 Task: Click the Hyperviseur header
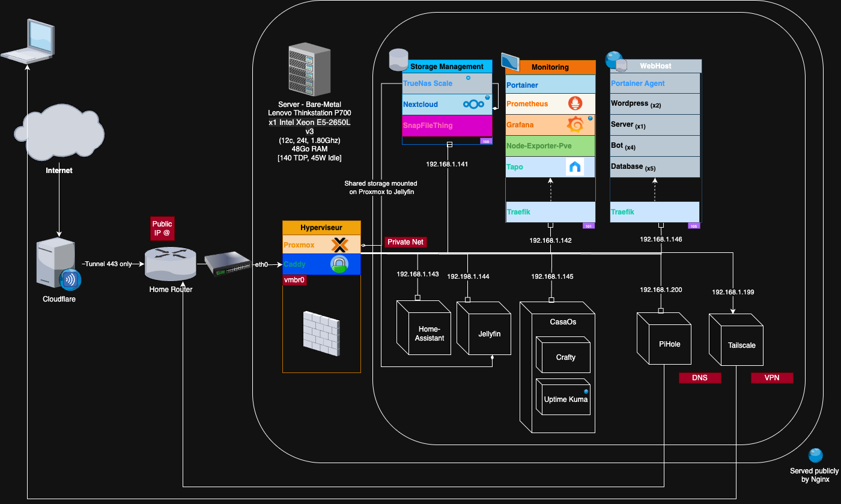[321, 228]
